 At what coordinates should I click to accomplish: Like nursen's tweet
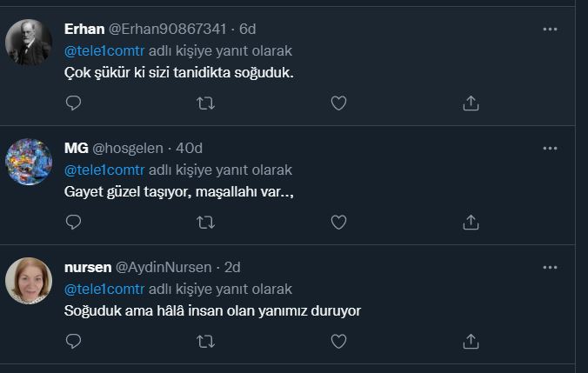[x=338, y=342]
